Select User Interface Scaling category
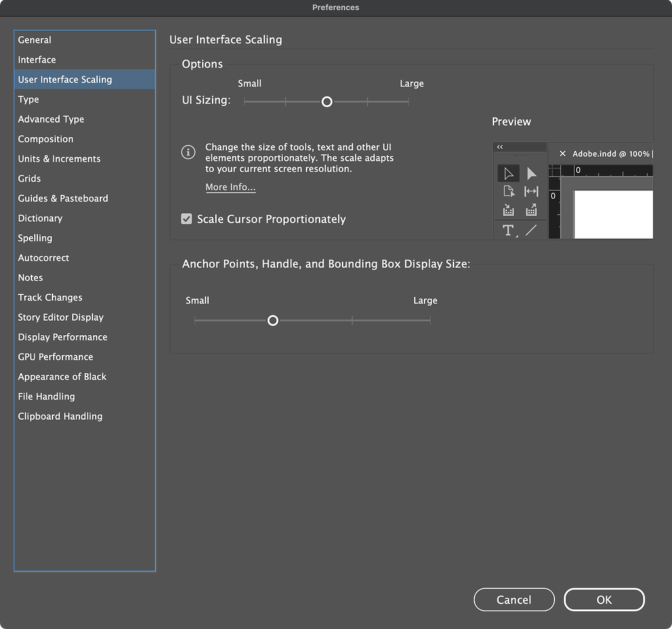The image size is (672, 629). coord(85,79)
